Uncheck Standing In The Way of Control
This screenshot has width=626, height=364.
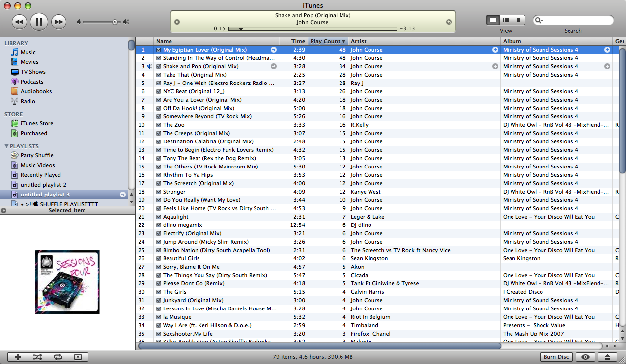pos(159,58)
